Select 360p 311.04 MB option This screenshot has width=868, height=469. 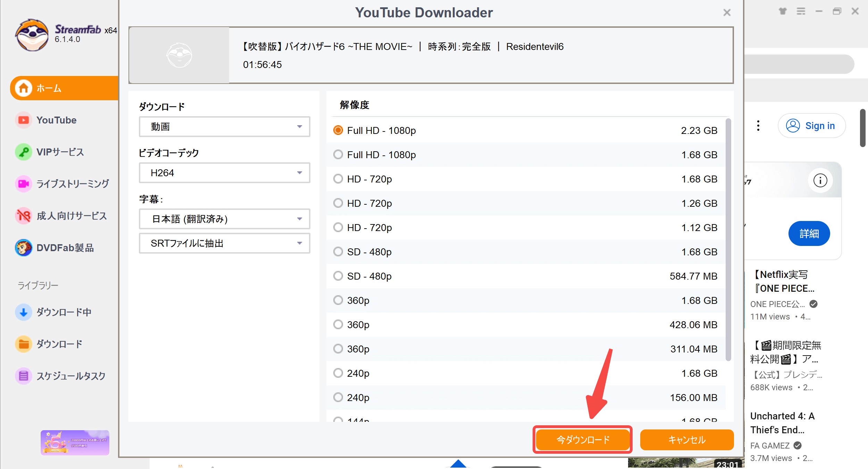pyautogui.click(x=526, y=349)
